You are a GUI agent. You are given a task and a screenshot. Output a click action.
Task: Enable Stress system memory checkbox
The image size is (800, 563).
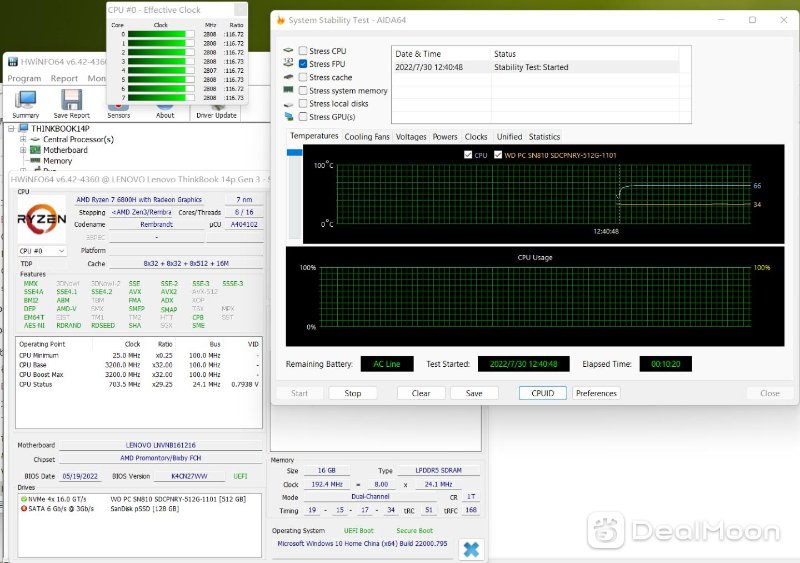click(x=303, y=90)
